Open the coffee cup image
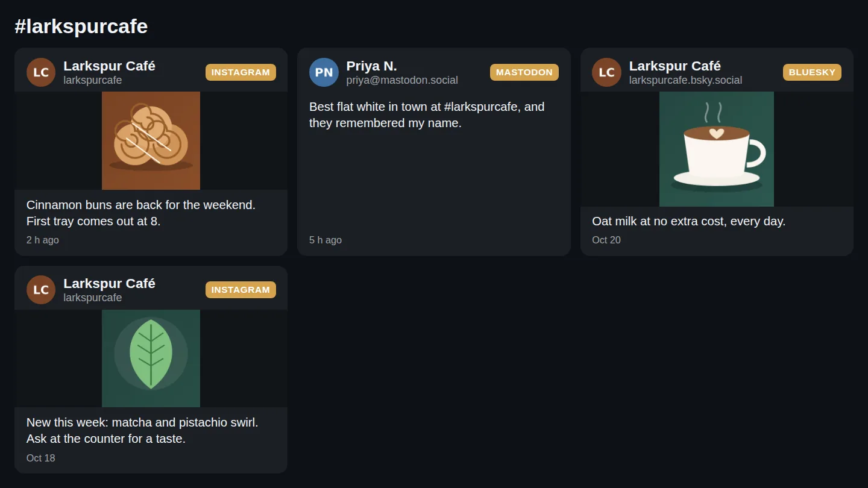Image resolution: width=868 pixels, height=488 pixels. 717,149
